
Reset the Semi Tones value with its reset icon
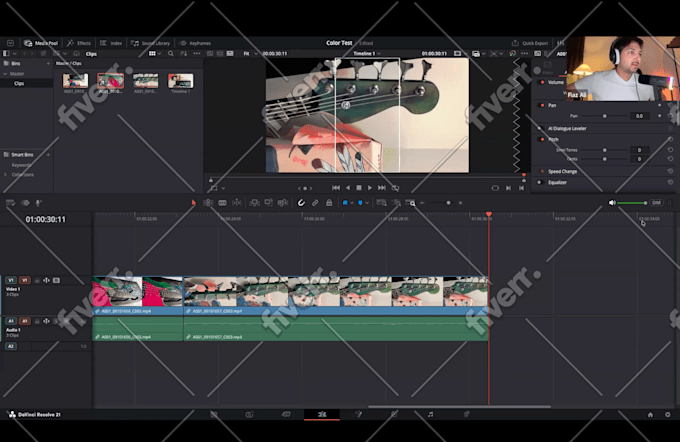(x=670, y=150)
